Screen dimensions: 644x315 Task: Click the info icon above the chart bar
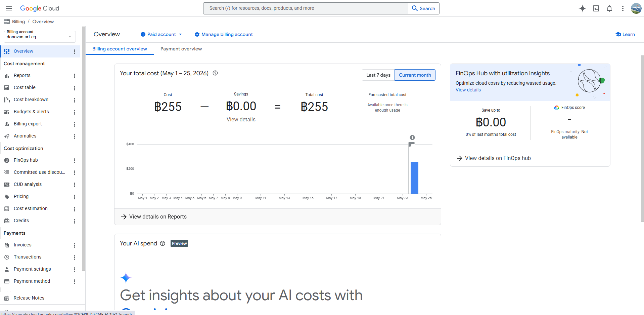412,137
